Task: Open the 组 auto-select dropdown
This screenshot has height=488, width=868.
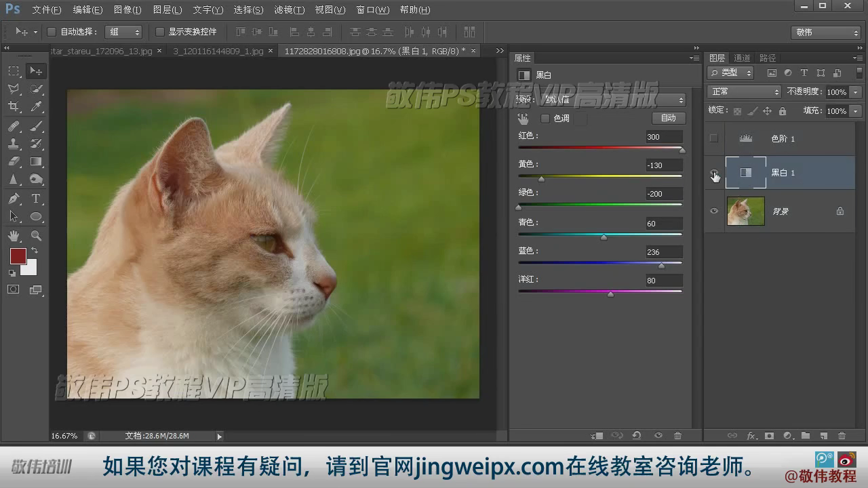Action: [x=123, y=32]
